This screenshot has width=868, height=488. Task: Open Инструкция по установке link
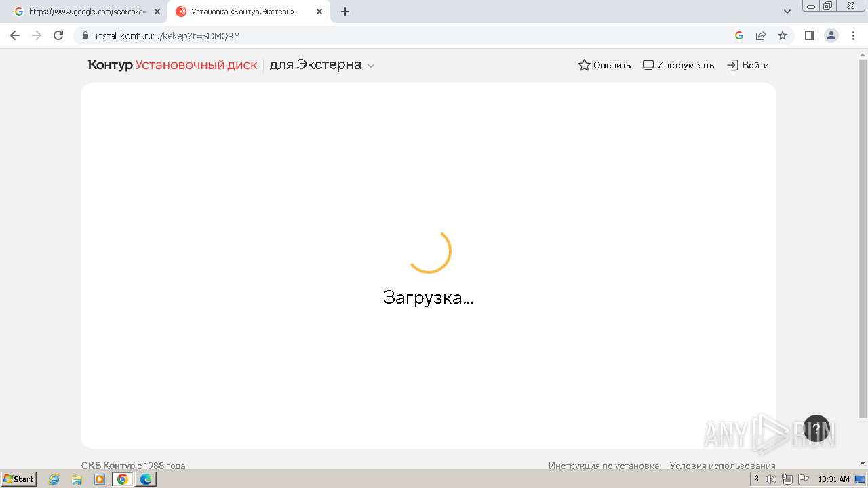604,466
